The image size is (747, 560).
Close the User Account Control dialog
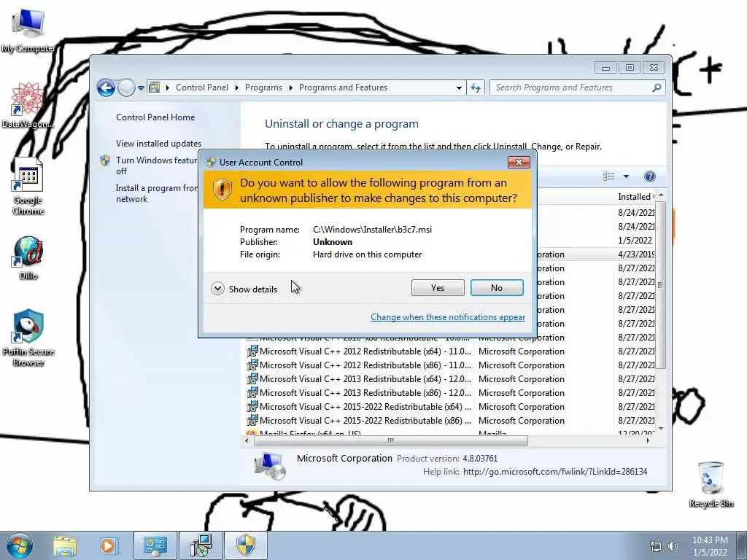519,163
